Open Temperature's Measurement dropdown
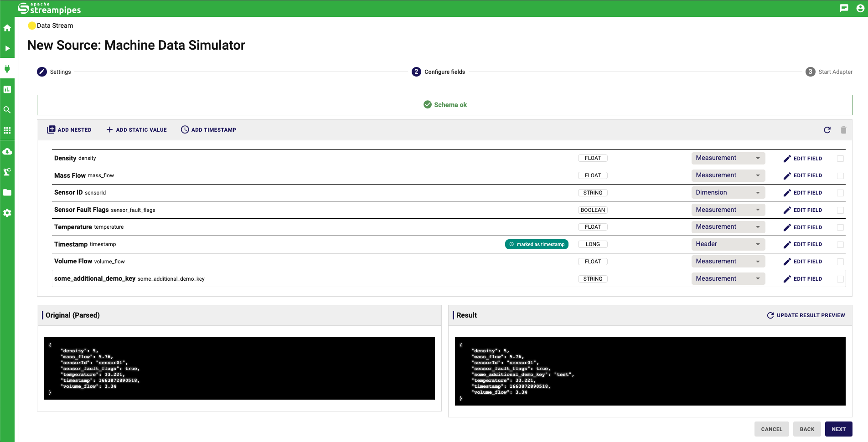 point(728,227)
